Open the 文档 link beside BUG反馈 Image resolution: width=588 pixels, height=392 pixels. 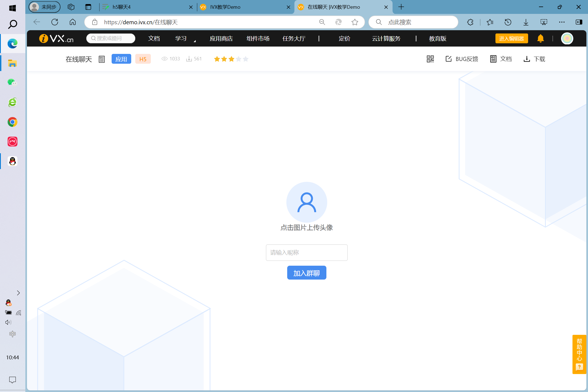pyautogui.click(x=501, y=59)
